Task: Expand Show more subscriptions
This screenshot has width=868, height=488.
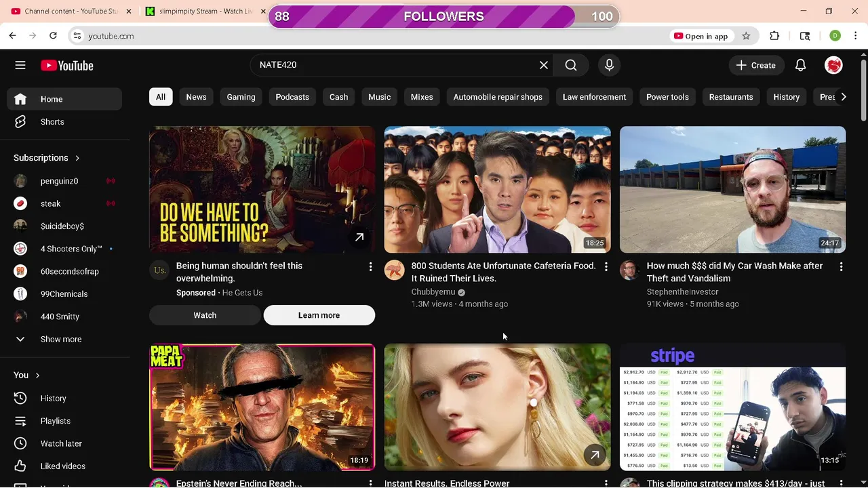Action: (64, 339)
